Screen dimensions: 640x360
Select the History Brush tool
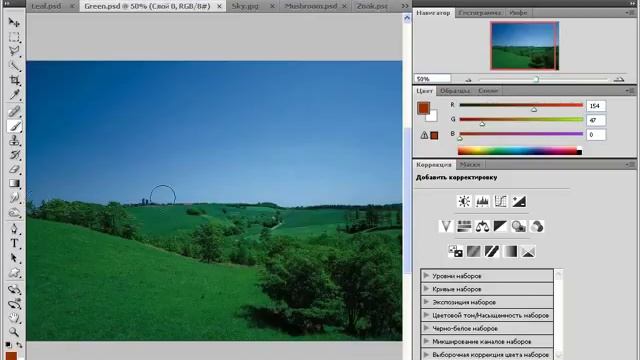pos(14,155)
